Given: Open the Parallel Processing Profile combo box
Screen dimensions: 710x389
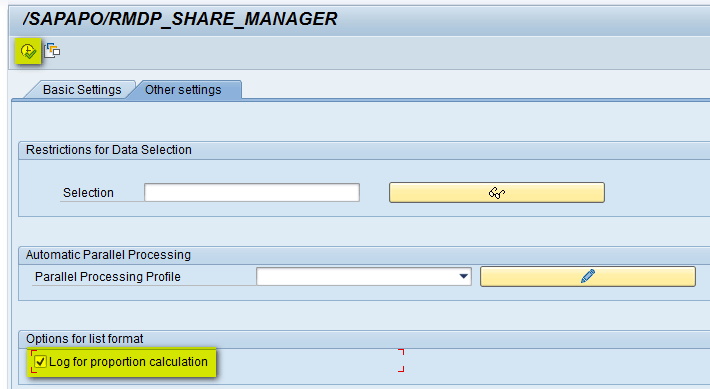Looking at the screenshot, I should click(364, 276).
